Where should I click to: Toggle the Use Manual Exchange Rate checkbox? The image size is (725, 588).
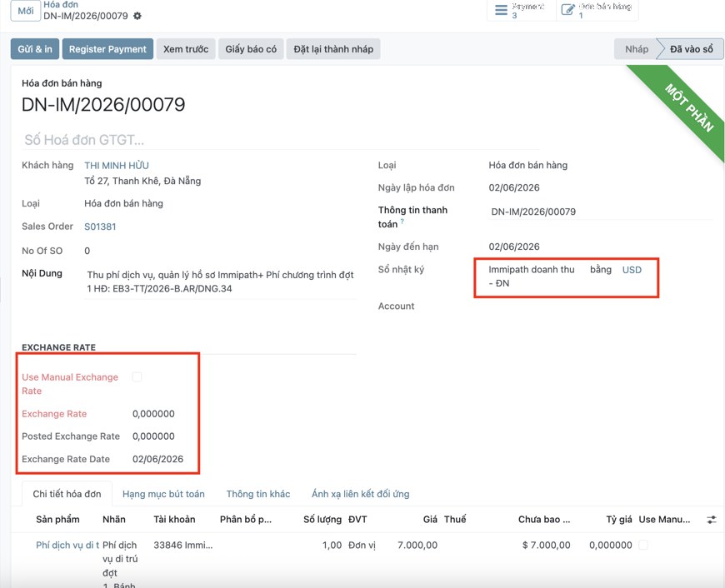pyautogui.click(x=137, y=376)
